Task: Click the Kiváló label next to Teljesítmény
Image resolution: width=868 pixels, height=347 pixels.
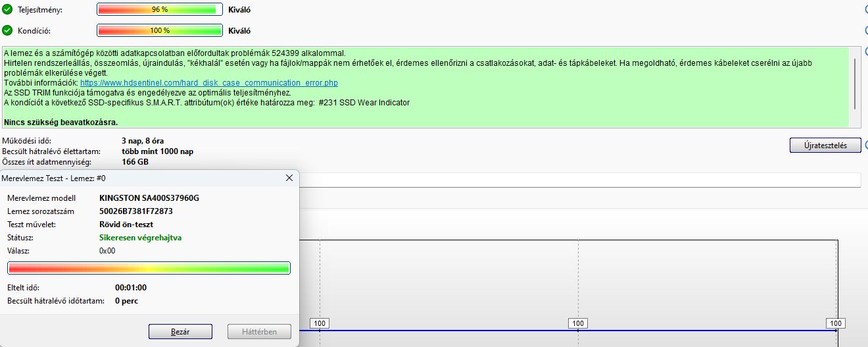Action: [x=239, y=10]
